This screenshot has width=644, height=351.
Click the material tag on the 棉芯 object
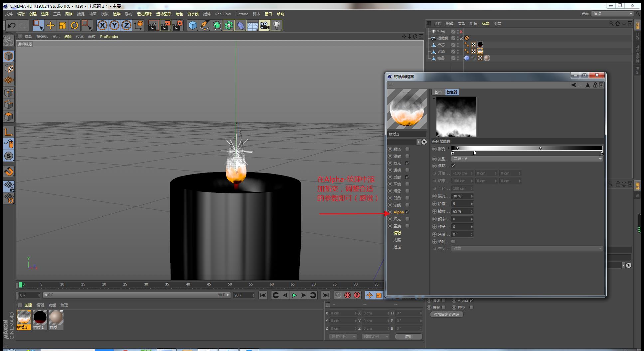click(480, 45)
